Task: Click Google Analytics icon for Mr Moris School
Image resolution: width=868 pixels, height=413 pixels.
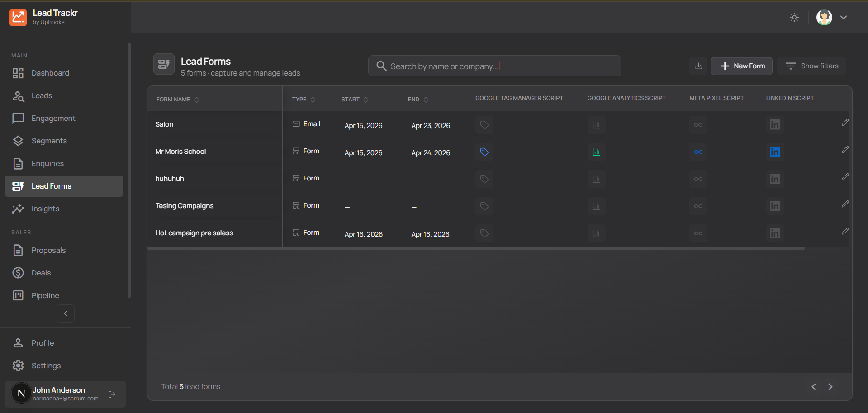Action: click(x=596, y=152)
